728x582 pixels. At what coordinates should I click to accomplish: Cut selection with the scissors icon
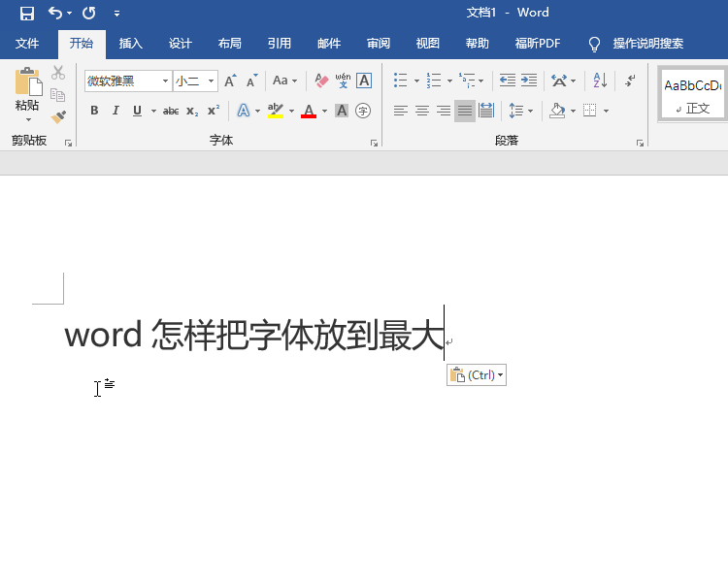click(x=58, y=73)
